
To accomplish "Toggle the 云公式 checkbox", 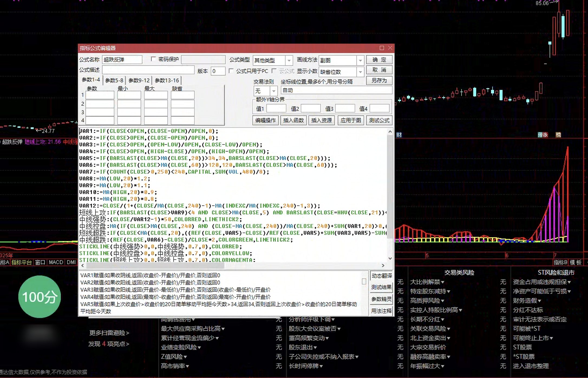I will 274,71.
